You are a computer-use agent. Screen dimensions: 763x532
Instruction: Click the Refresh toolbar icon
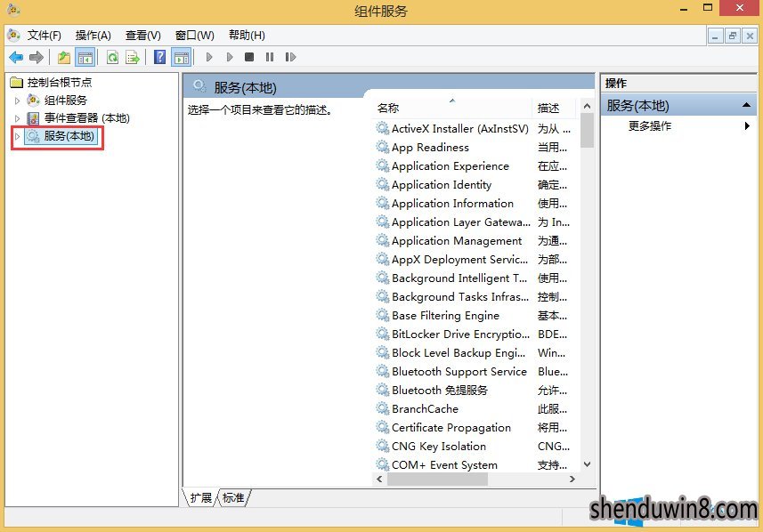coord(112,58)
